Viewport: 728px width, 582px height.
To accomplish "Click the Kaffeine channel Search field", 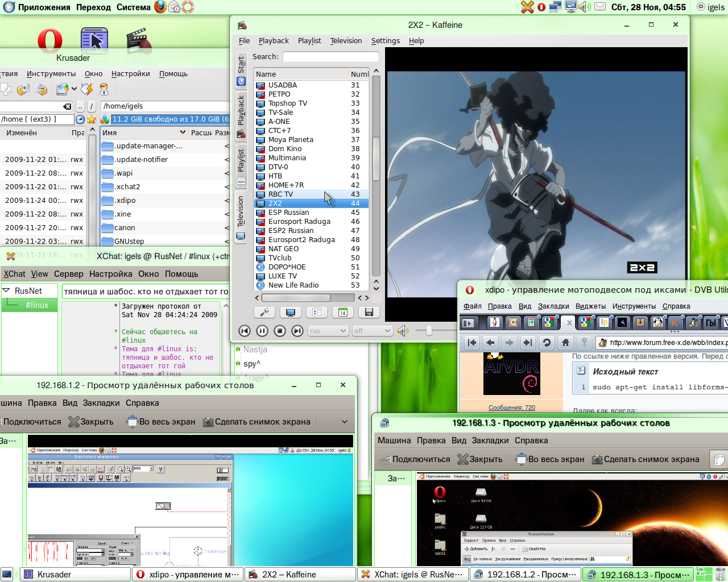I will point(331,57).
